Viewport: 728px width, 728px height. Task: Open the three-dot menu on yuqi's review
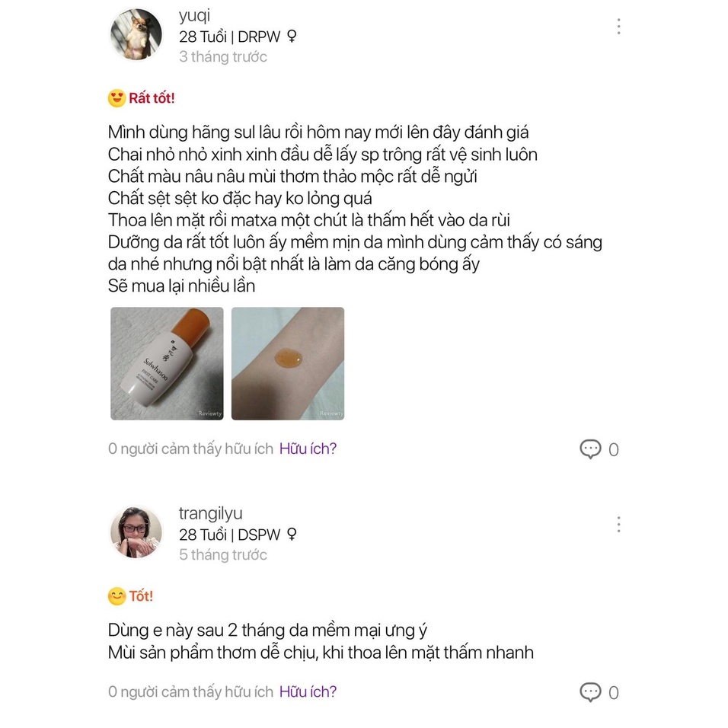click(x=618, y=27)
